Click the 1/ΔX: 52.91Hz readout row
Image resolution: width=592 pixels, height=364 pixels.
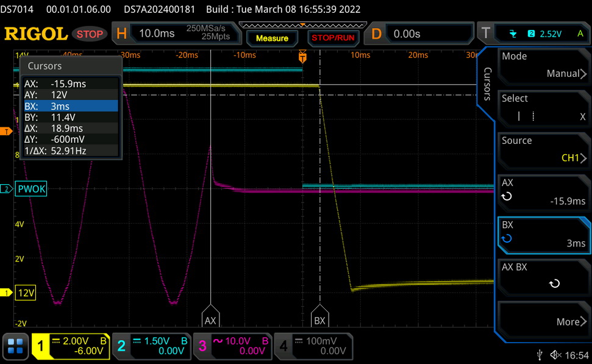[71, 151]
